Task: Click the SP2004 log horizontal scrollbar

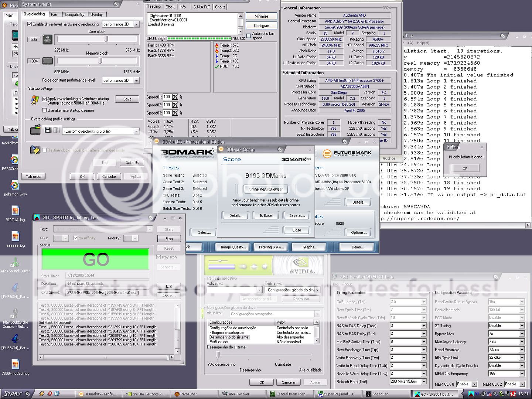Action: 106,357
